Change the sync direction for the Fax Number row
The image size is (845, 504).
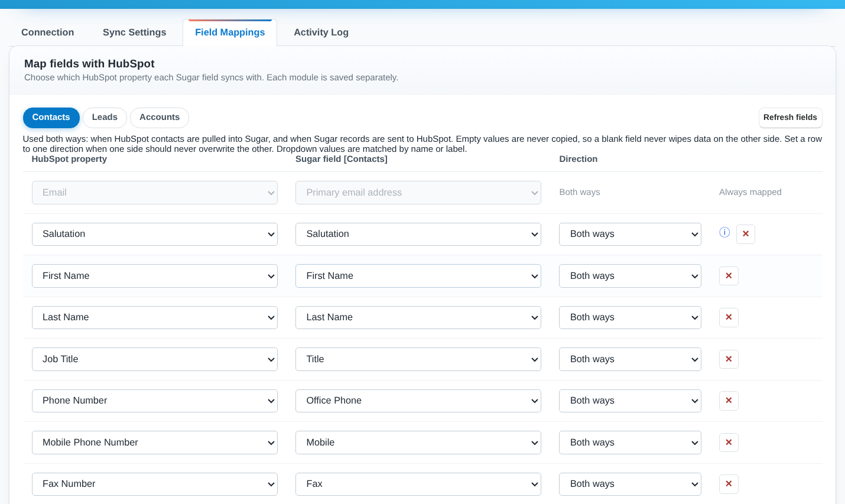click(x=630, y=484)
